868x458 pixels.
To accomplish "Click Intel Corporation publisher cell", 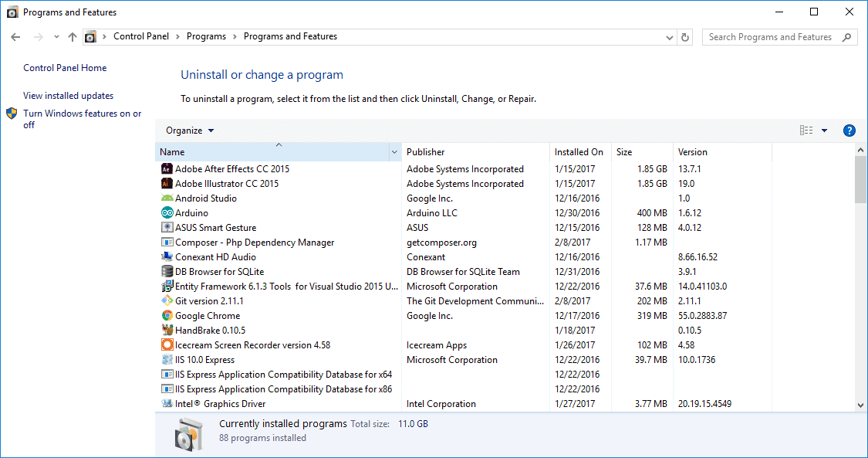I will pyautogui.click(x=441, y=404).
